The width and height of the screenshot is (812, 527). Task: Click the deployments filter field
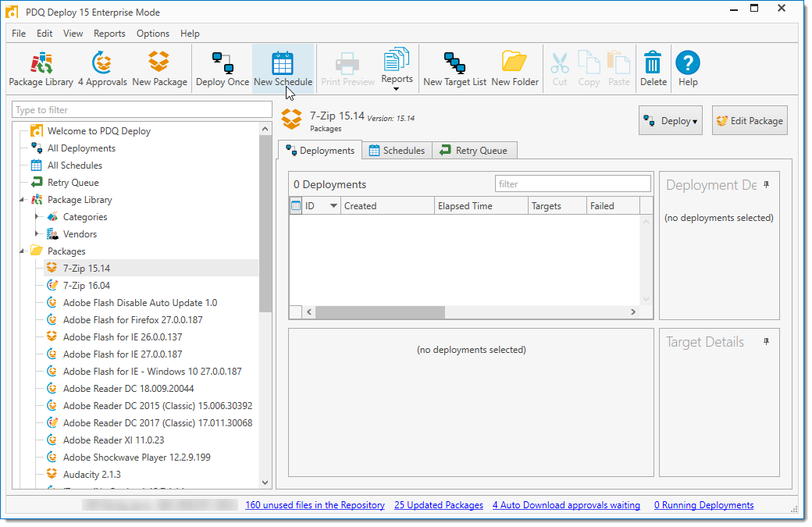(x=573, y=183)
